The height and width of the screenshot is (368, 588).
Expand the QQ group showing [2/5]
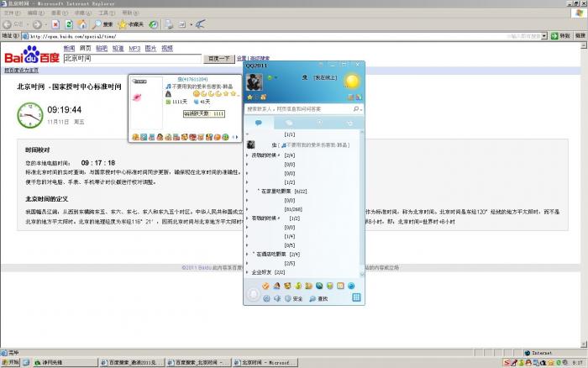pyautogui.click(x=247, y=263)
